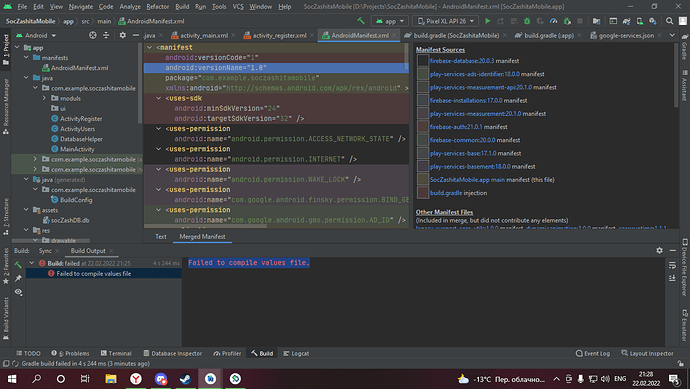Viewport: 690px width, 389px height.
Task: Toggle the Build Variants side tab
Action: (x=6, y=318)
